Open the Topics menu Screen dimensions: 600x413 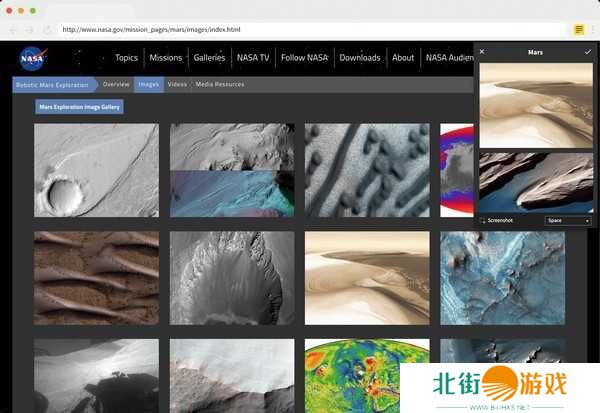[x=126, y=58]
